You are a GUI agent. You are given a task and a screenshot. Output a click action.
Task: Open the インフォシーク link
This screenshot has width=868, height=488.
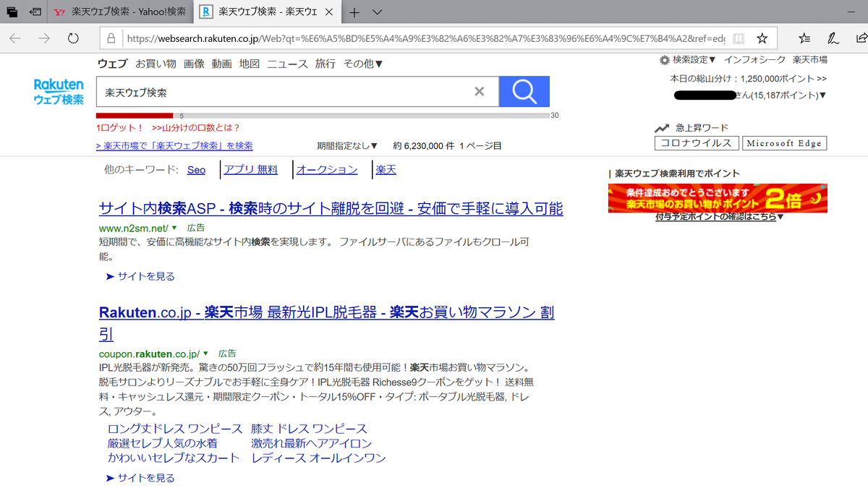click(754, 60)
